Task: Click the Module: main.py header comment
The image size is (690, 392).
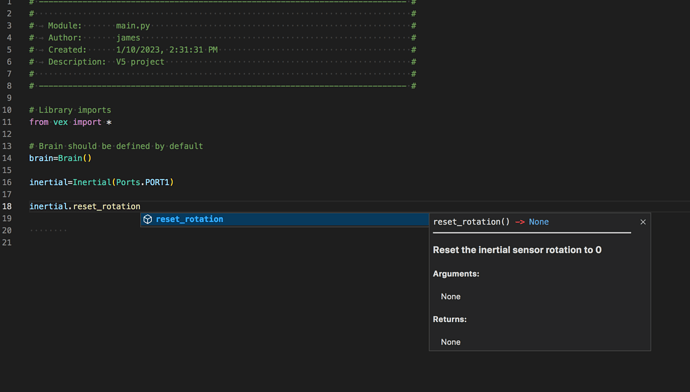Action: (x=99, y=26)
